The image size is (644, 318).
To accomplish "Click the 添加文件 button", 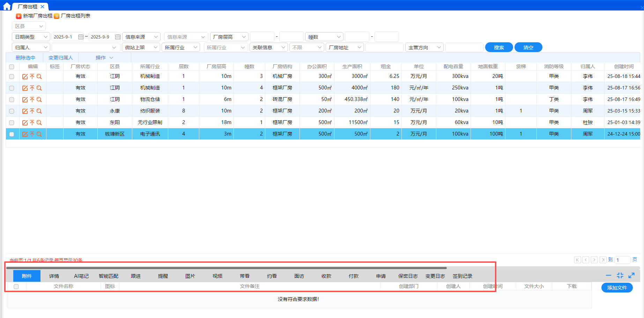I will (x=617, y=288).
